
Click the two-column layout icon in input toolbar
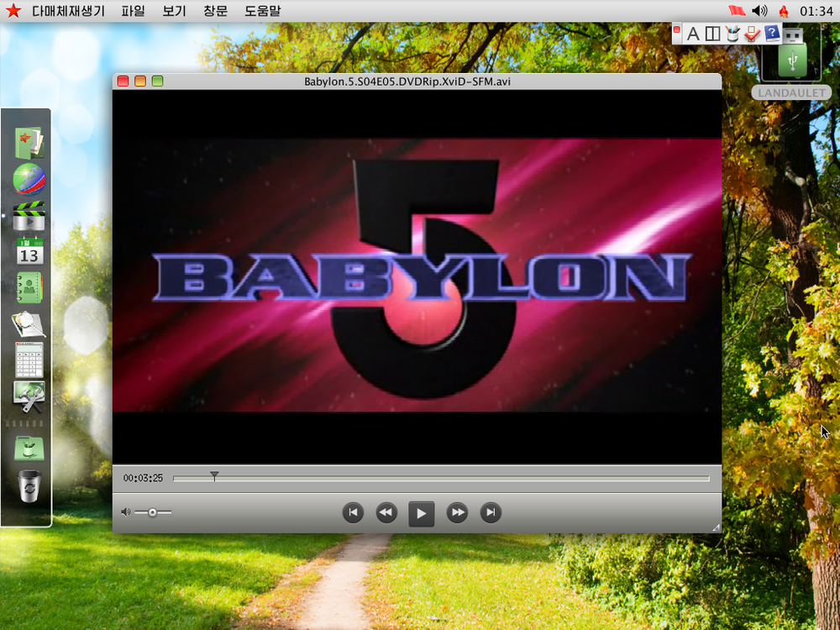[x=712, y=34]
